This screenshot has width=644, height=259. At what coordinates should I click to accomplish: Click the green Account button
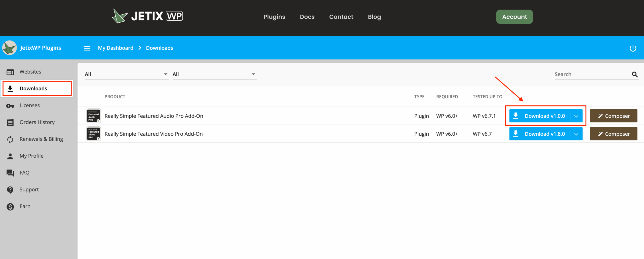(x=514, y=17)
